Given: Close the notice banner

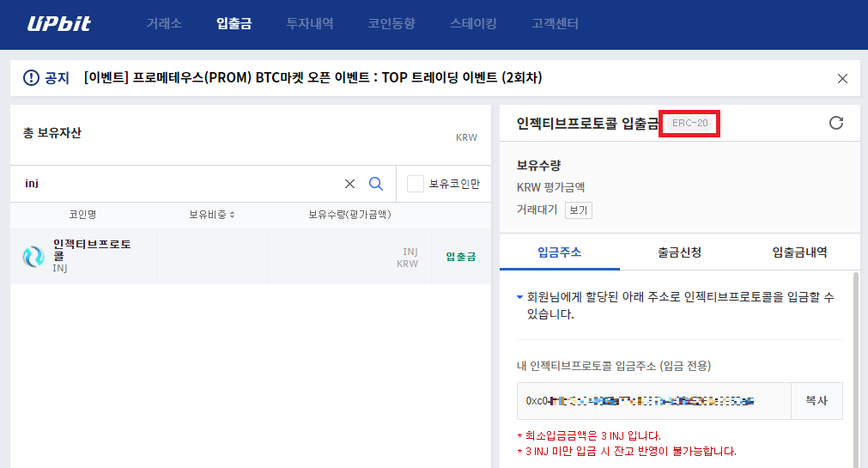Looking at the screenshot, I should coord(842,79).
